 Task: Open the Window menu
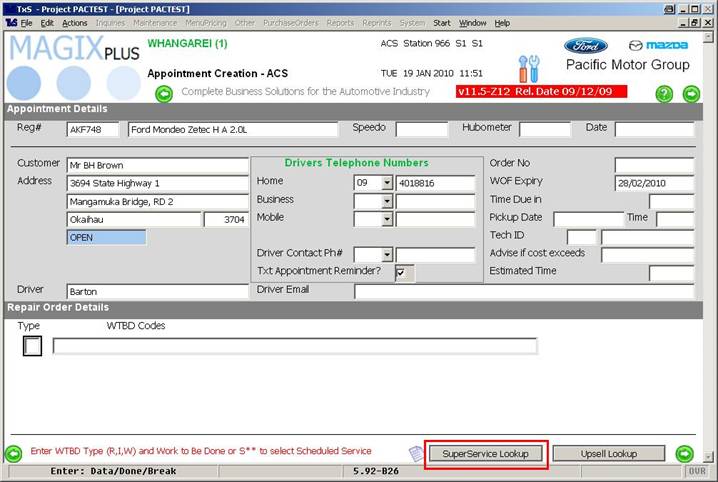click(x=473, y=22)
